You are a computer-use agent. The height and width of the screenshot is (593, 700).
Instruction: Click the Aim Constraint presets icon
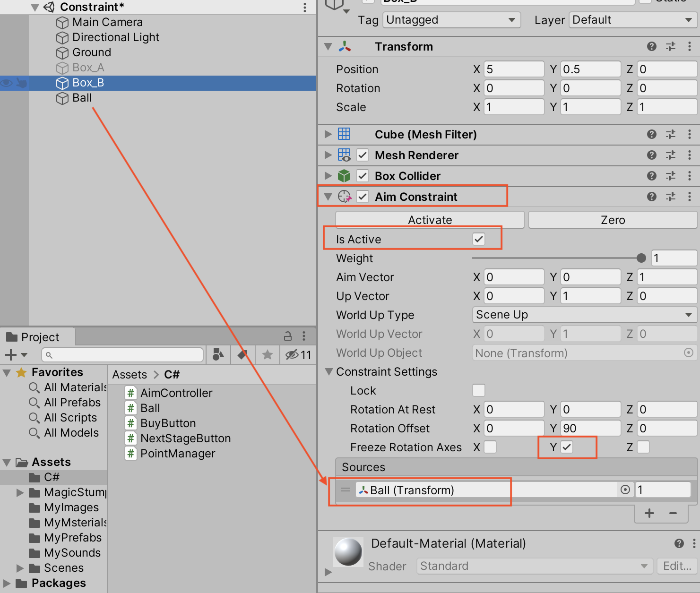(671, 197)
